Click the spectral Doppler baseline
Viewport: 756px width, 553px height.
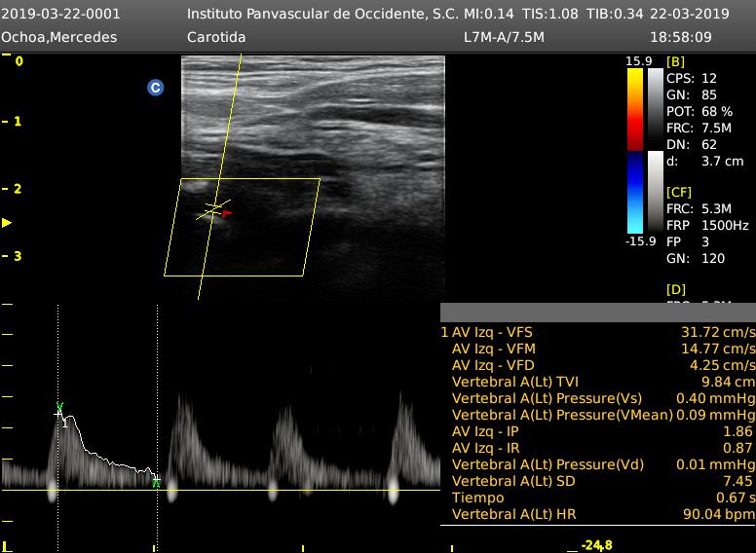pyautogui.click(x=292, y=490)
